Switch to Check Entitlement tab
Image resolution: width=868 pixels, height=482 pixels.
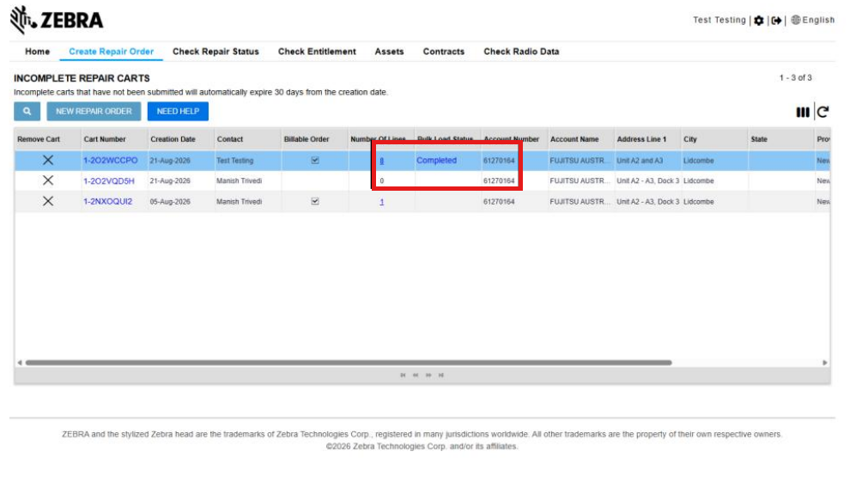coord(317,52)
